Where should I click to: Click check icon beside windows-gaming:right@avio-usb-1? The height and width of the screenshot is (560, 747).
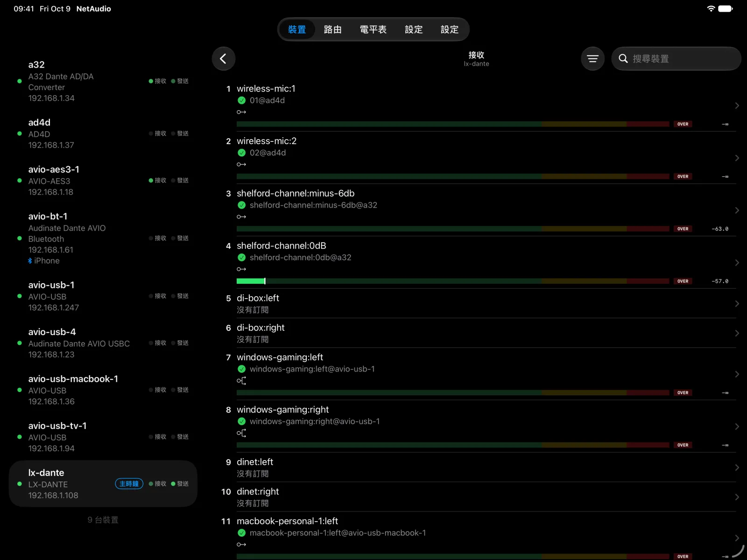click(x=242, y=421)
